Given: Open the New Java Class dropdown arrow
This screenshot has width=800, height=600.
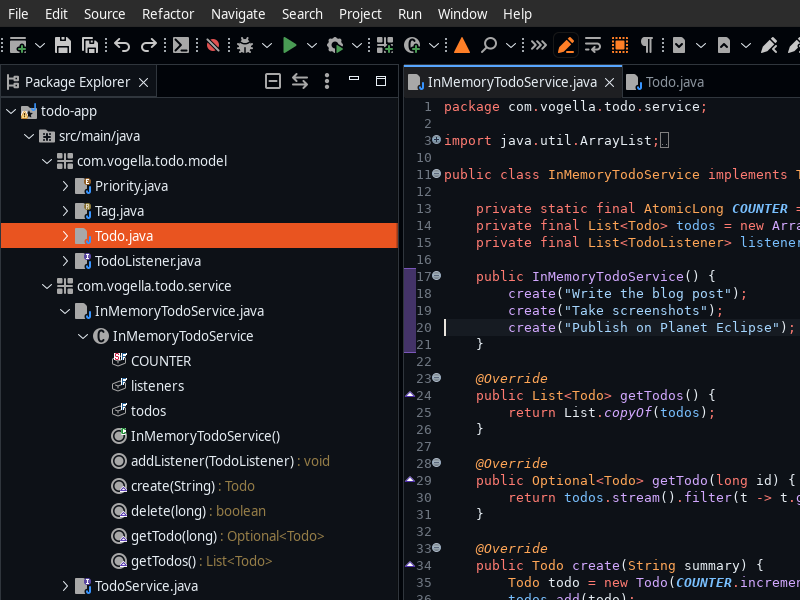Looking at the screenshot, I should click(434, 45).
